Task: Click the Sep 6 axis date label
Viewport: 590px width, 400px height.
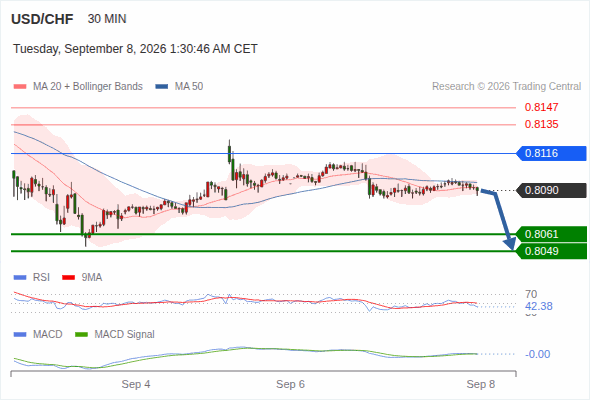Action: (290, 384)
